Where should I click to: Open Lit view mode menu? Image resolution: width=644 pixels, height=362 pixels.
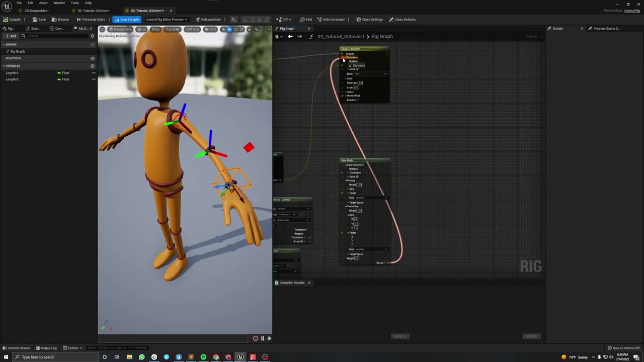point(142,29)
